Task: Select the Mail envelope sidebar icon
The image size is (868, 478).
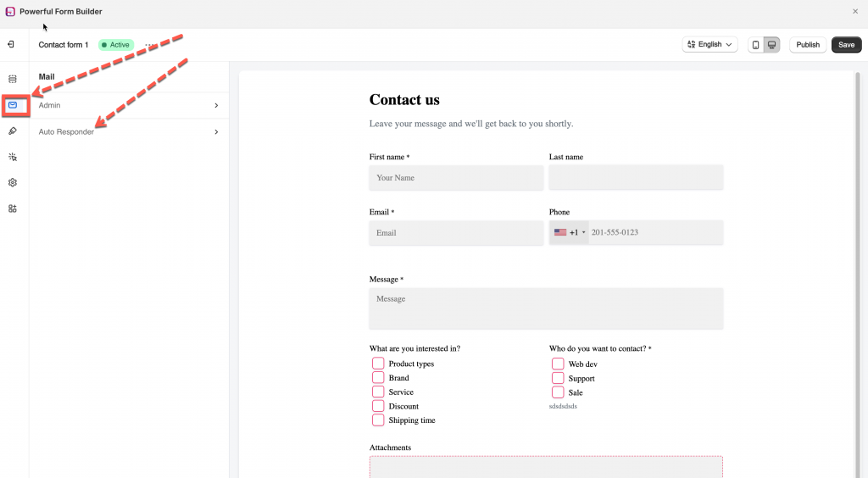Action: pyautogui.click(x=13, y=105)
